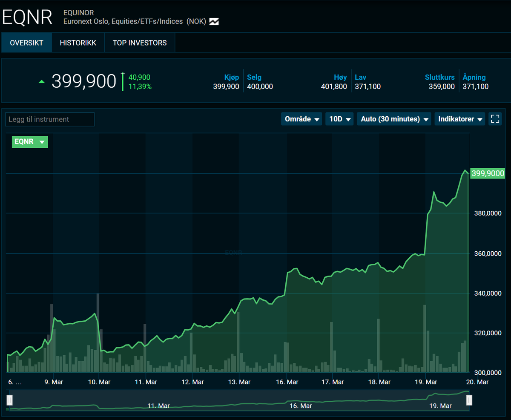Expand the Indikatorer dropdown
This screenshot has width=511, height=420.
click(460, 119)
